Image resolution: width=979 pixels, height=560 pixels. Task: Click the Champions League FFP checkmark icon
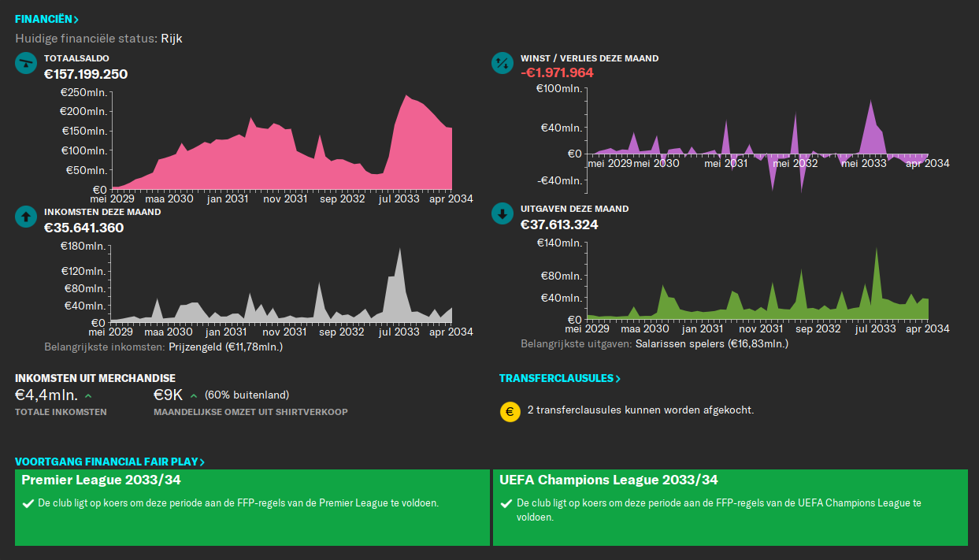pyautogui.click(x=506, y=503)
